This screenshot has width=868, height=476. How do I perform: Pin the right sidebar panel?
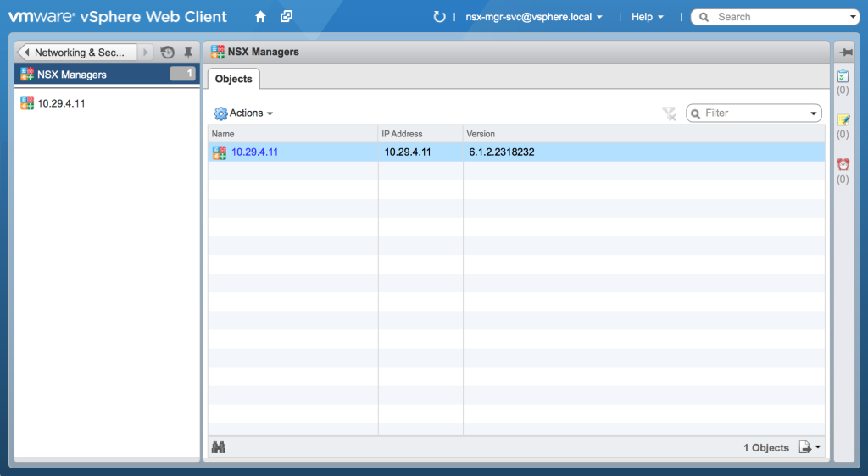[x=845, y=53]
